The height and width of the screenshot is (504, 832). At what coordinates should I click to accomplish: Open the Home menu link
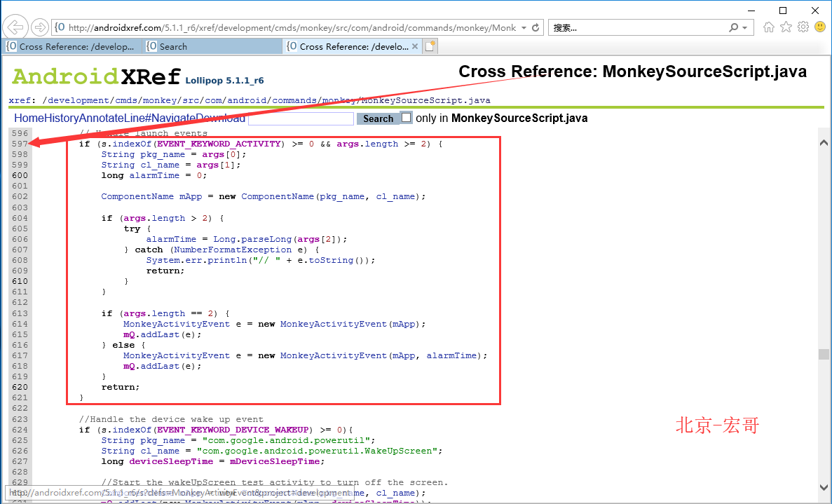pos(28,118)
